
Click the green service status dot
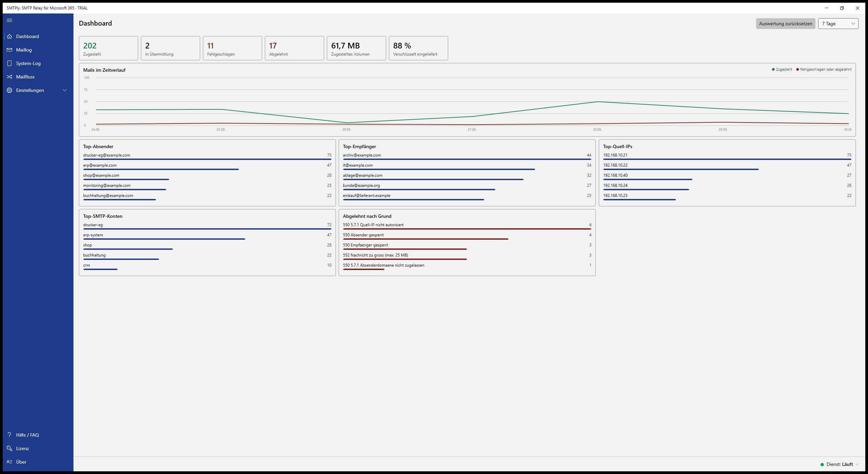click(x=822, y=465)
